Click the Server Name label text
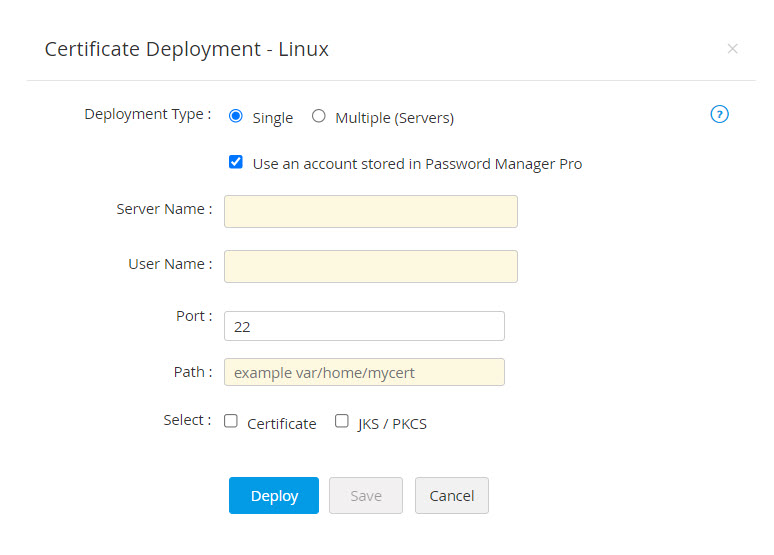The width and height of the screenshot is (774, 555). [164, 209]
